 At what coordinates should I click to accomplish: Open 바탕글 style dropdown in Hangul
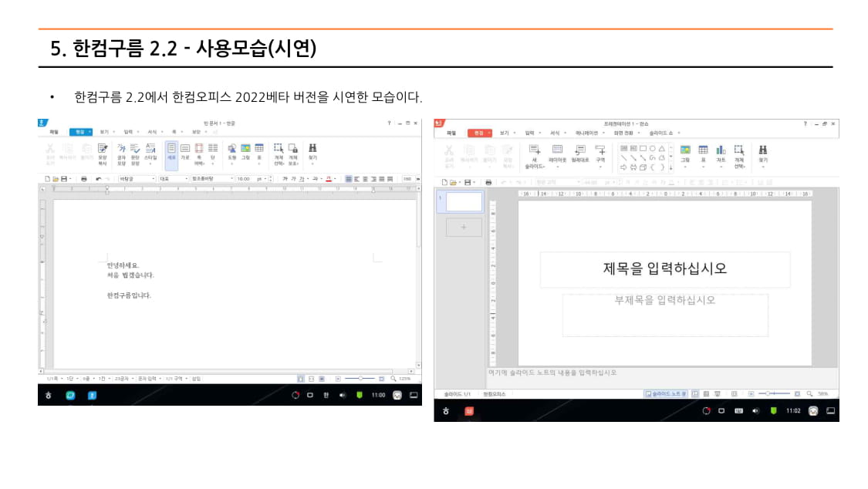pyautogui.click(x=136, y=179)
